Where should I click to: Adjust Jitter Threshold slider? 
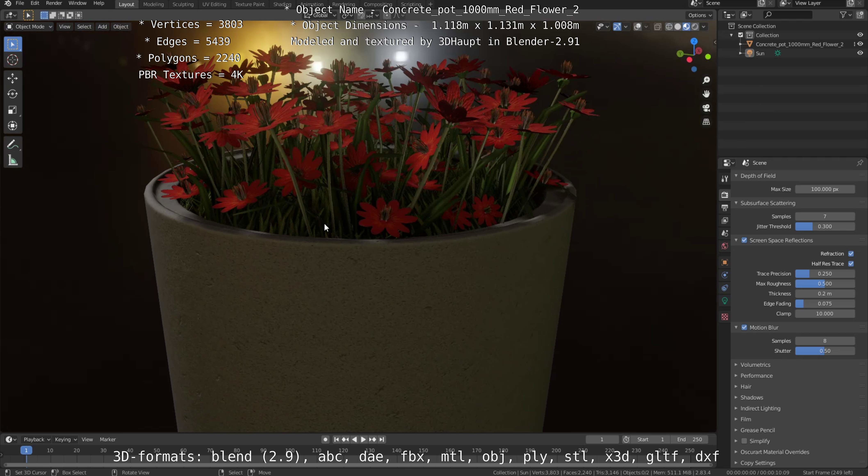pos(825,227)
